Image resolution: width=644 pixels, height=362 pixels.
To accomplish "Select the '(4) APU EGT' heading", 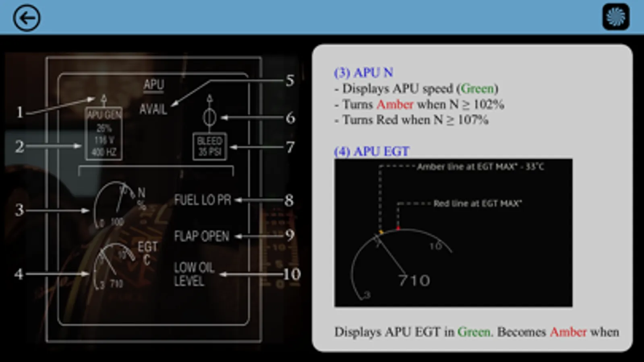I will click(x=371, y=151).
